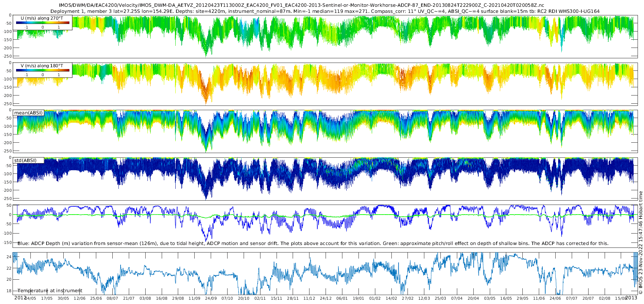
Task: Click the '-150' tick of ADCP depth variation panel
Action: click(7, 242)
